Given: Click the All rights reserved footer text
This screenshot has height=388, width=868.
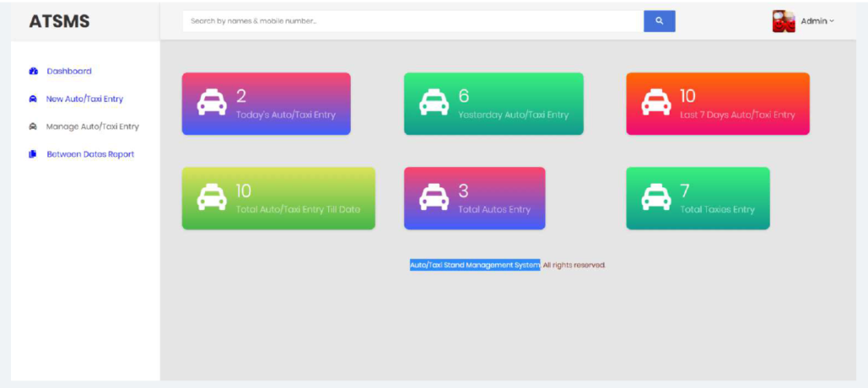Looking at the screenshot, I should click(x=574, y=265).
